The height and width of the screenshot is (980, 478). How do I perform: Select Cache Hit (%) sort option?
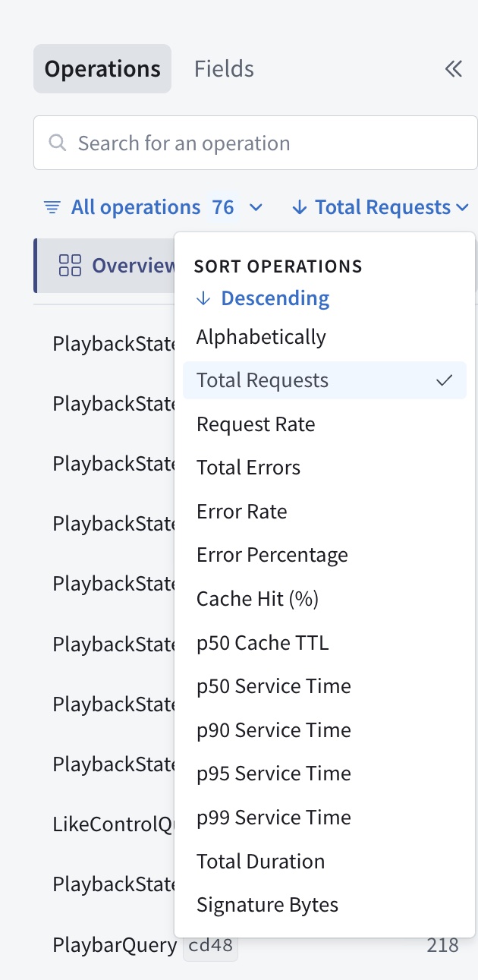pos(257,599)
